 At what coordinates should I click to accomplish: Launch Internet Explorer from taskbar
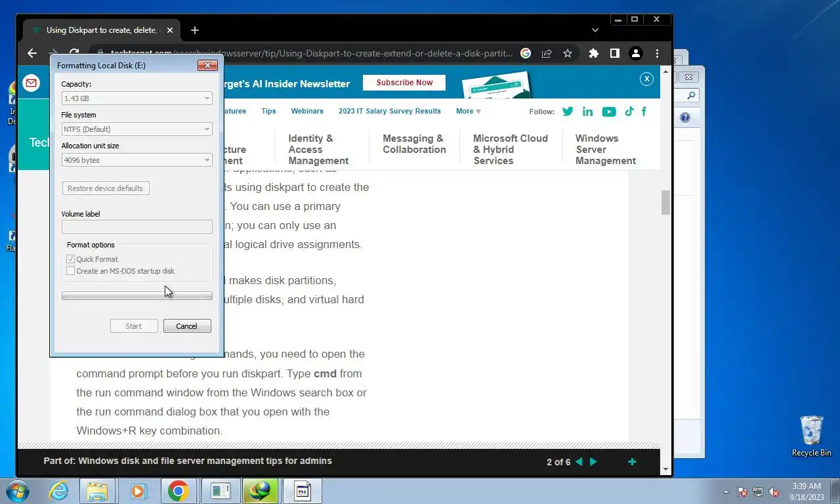pyautogui.click(x=59, y=491)
